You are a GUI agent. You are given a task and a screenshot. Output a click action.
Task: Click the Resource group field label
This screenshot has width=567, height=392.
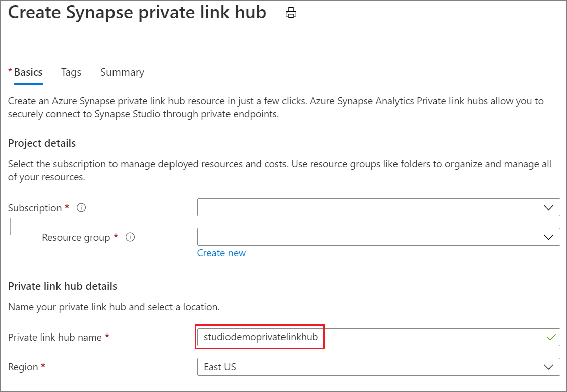pyautogui.click(x=76, y=237)
